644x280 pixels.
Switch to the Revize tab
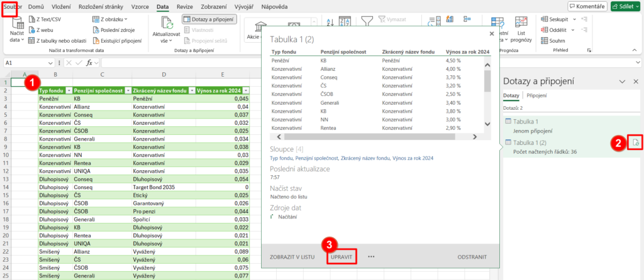click(x=185, y=7)
